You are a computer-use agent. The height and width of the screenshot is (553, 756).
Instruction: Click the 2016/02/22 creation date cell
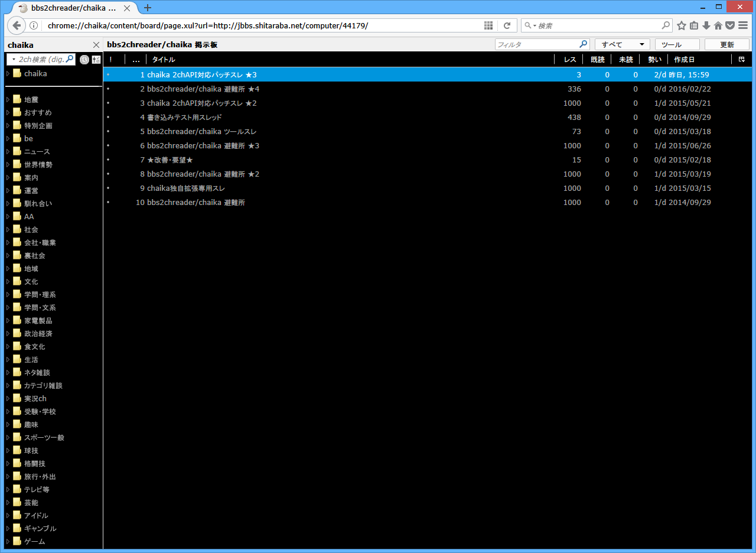(690, 89)
